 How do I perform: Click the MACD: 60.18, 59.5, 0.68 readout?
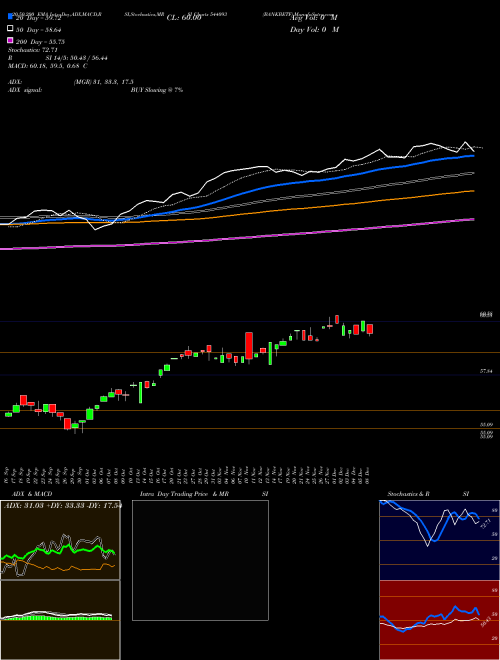click(x=48, y=66)
